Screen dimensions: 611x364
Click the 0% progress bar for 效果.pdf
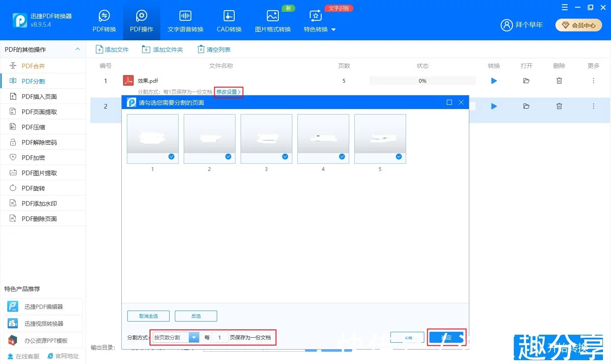point(423,81)
